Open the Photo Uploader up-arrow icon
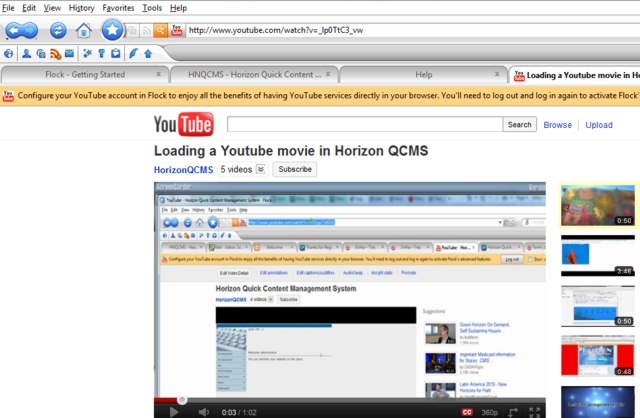The height and width of the screenshot is (418, 640). point(148,53)
